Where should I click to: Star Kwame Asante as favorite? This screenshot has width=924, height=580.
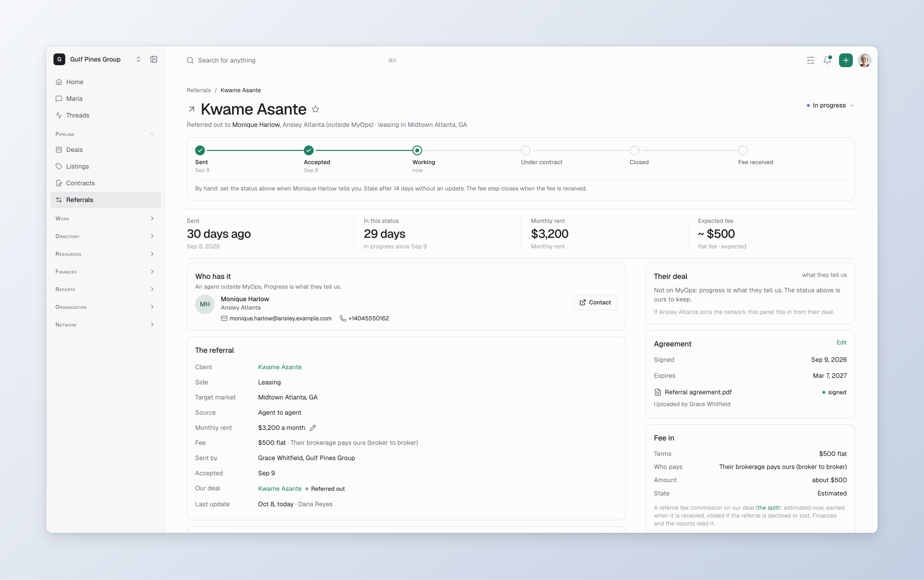coord(315,109)
